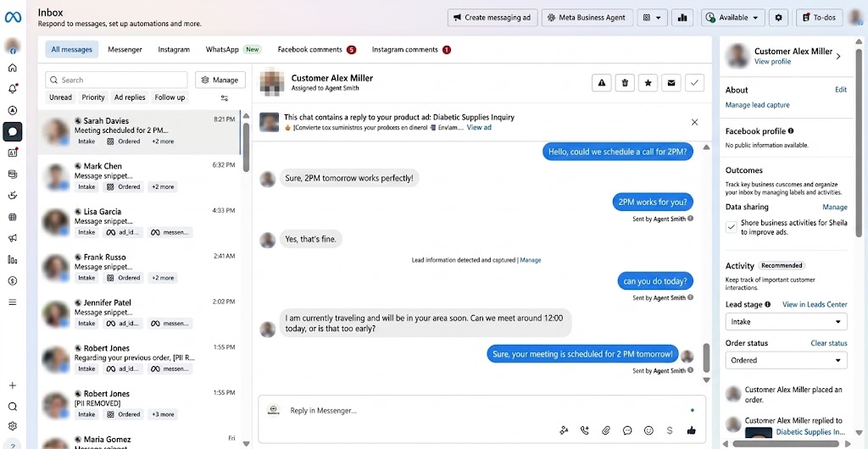Start a call with phone plus icon
868x449 pixels.
click(585, 430)
